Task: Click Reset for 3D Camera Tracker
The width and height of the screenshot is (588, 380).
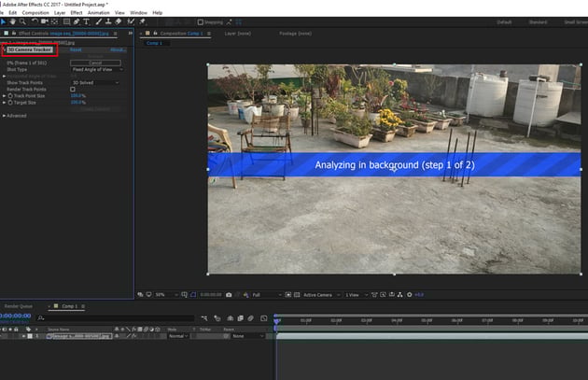Action: click(76, 49)
